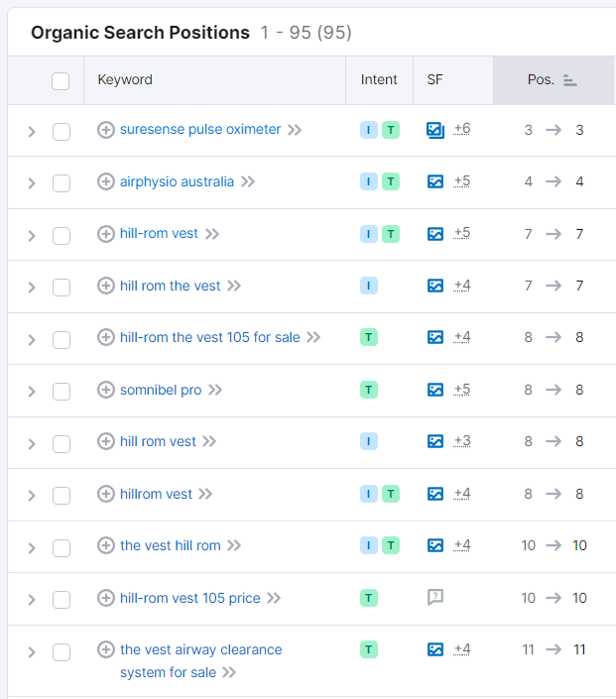The height and width of the screenshot is (699, 616).
Task: Open hill-rom the vest 105 for sale link
Action: [209, 337]
